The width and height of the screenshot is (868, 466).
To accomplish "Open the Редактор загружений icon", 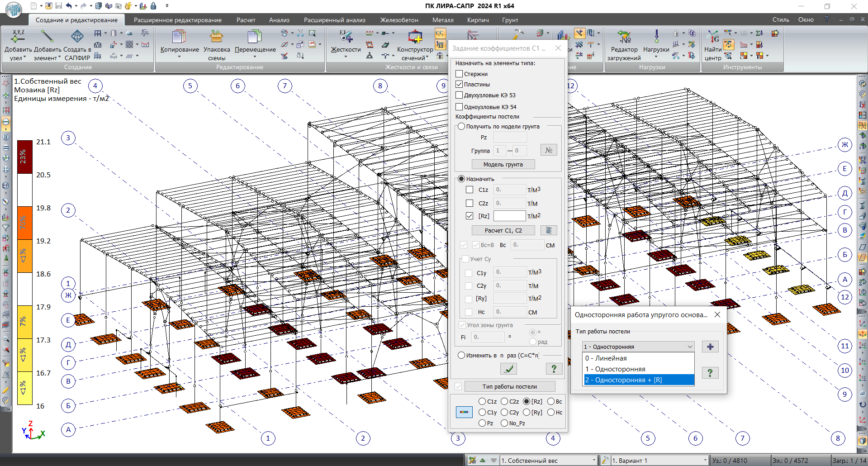I will click(624, 37).
